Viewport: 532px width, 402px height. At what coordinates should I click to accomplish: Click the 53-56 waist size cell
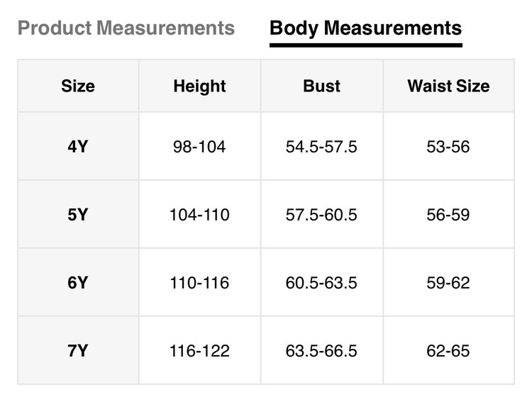448,147
